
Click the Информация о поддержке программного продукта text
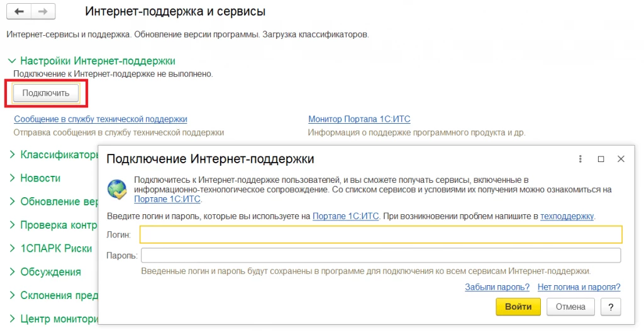coord(416,133)
